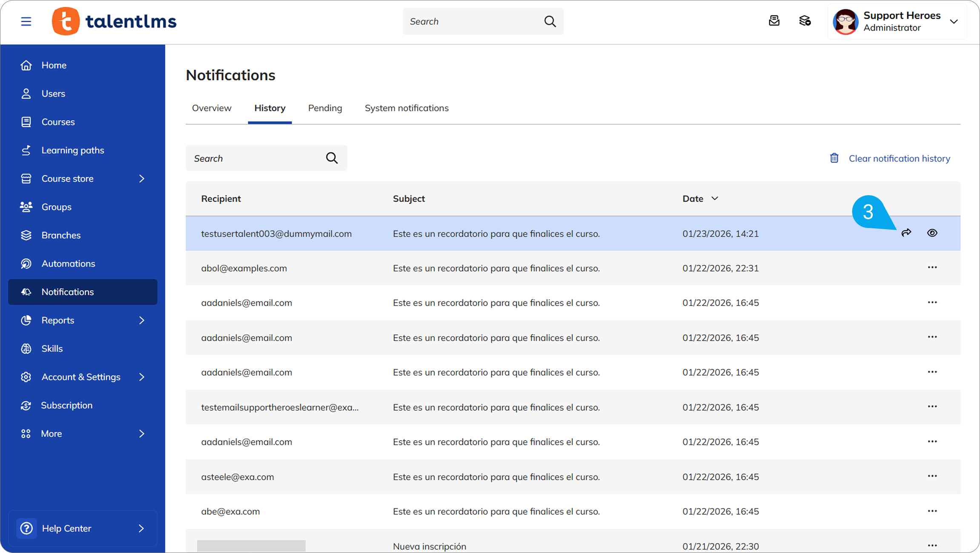Click the magnifier in the history search

[x=332, y=158]
